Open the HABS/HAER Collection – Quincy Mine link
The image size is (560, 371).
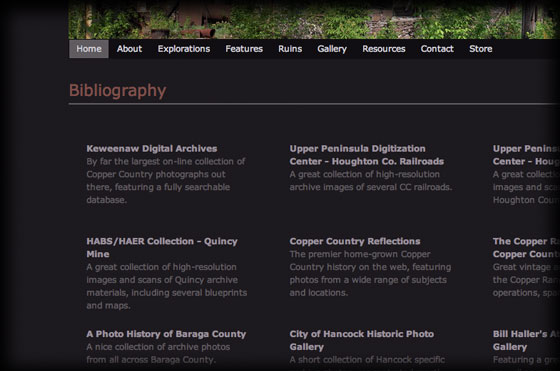[x=162, y=248]
